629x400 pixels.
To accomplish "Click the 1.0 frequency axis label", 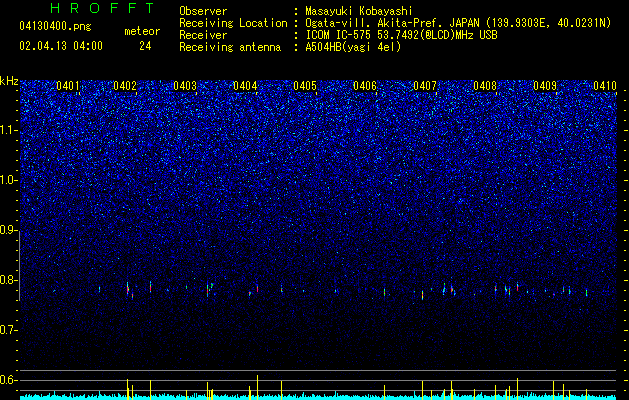I will coord(9,180).
